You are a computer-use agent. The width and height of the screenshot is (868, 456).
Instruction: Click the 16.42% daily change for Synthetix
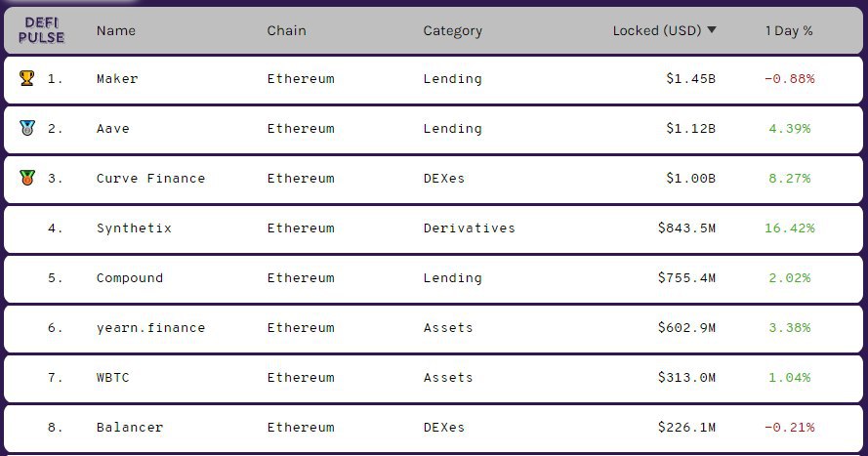789,228
